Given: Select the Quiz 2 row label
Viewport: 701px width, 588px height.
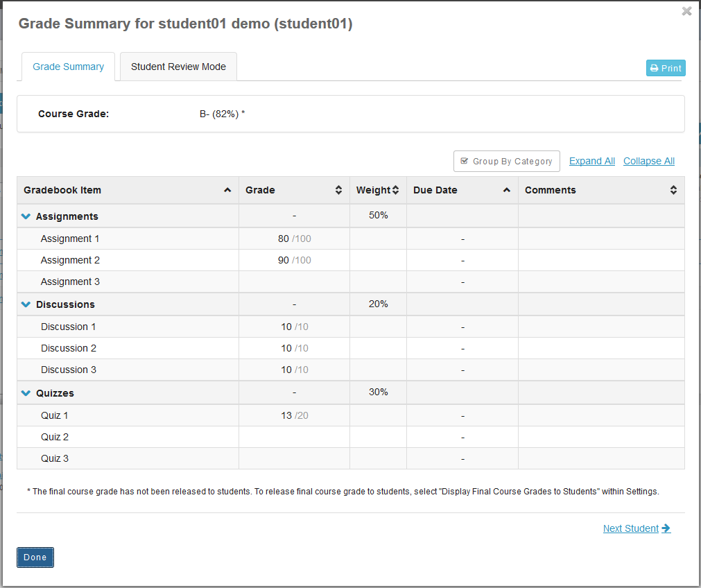Looking at the screenshot, I should point(55,437).
